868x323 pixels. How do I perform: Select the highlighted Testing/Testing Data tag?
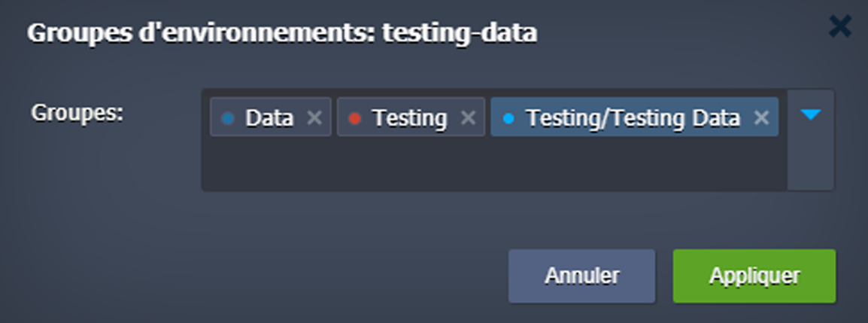click(634, 117)
